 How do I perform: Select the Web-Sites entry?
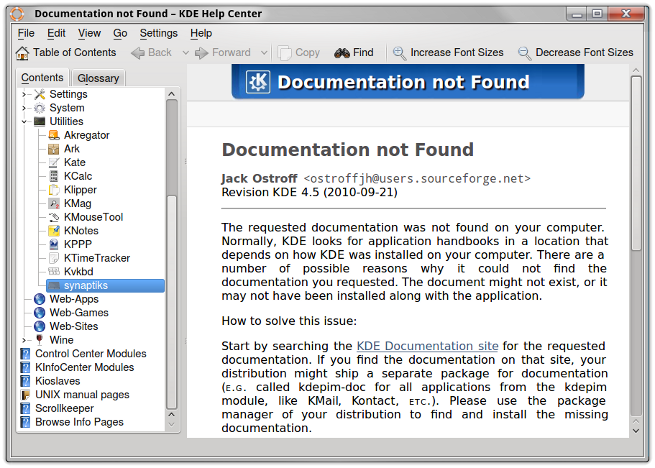coord(74,327)
